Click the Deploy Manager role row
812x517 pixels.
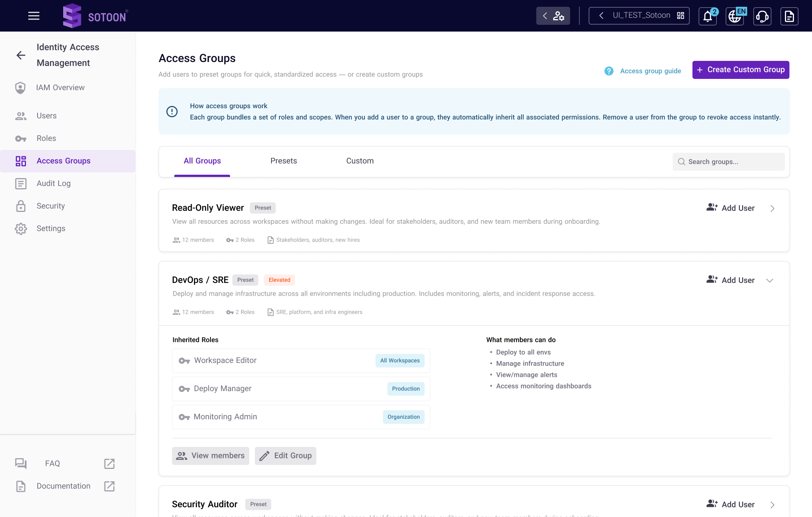coord(301,389)
